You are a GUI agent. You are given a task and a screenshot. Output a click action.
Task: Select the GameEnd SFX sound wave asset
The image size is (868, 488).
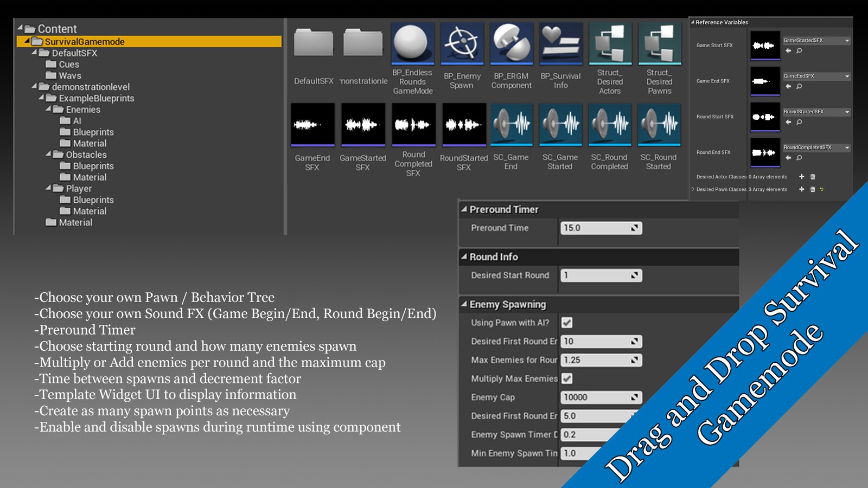click(312, 125)
